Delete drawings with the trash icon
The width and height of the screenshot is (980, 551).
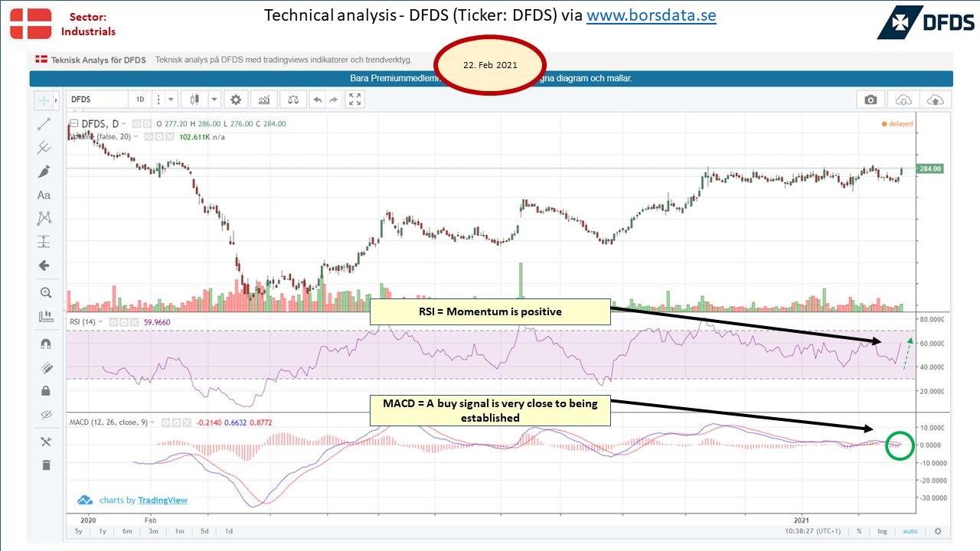(44, 465)
